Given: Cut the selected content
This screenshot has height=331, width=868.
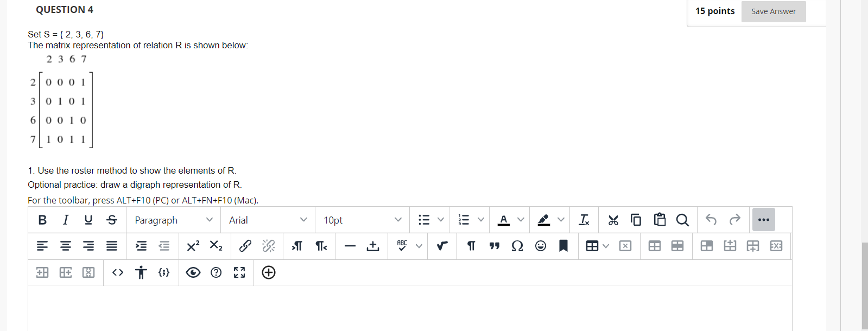Looking at the screenshot, I should (613, 220).
